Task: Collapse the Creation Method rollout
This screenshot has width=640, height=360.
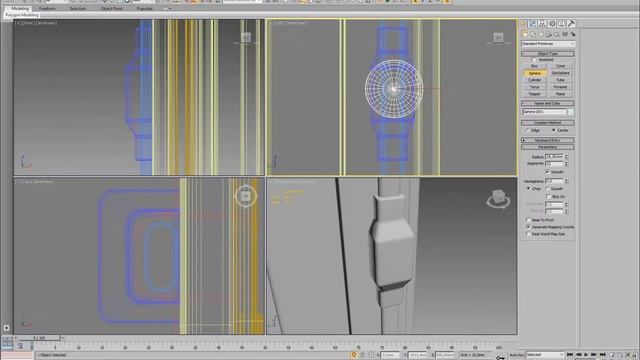Action: tap(547, 122)
